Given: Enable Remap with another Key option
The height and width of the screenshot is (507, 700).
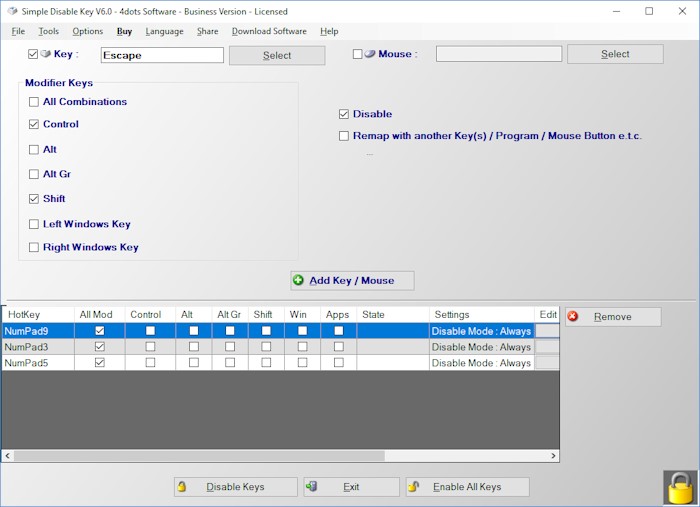Looking at the screenshot, I should [344, 136].
